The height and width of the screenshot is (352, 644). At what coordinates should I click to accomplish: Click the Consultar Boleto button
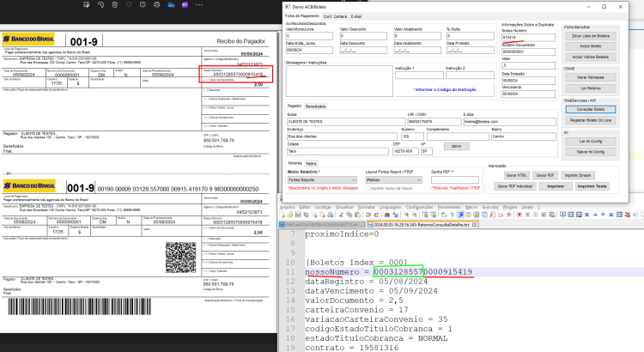(x=590, y=109)
